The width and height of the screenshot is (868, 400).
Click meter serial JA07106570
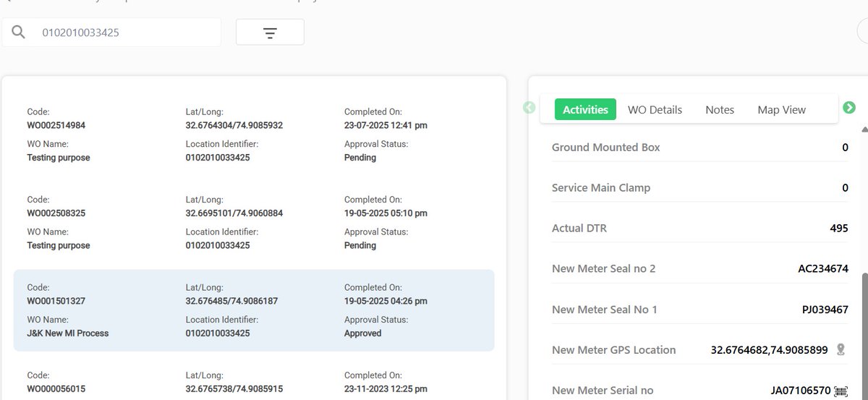(x=801, y=391)
